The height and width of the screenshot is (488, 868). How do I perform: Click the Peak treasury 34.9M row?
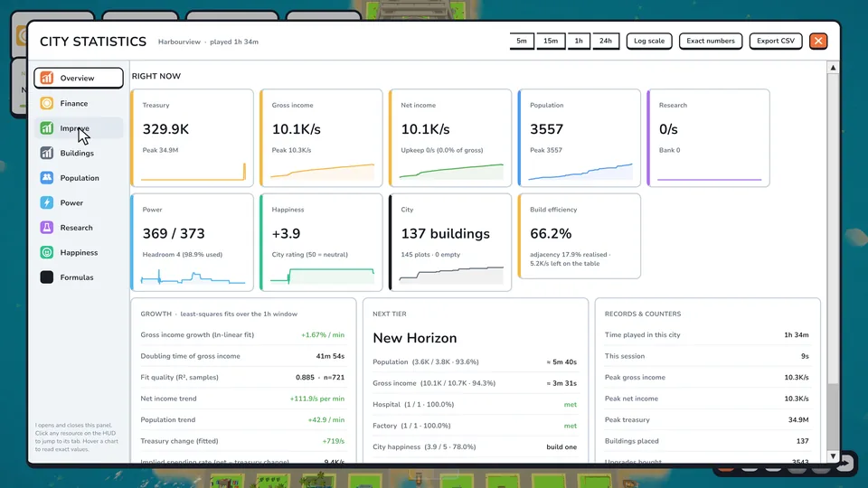[706, 420]
